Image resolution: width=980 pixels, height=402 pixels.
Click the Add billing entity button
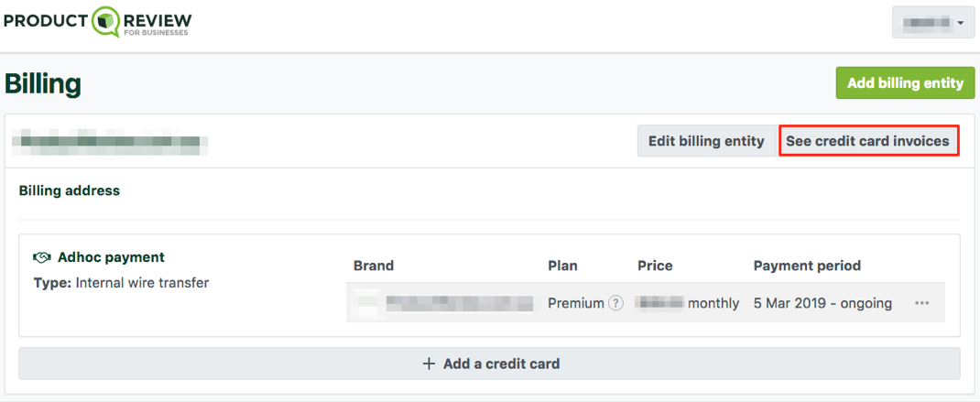click(905, 82)
